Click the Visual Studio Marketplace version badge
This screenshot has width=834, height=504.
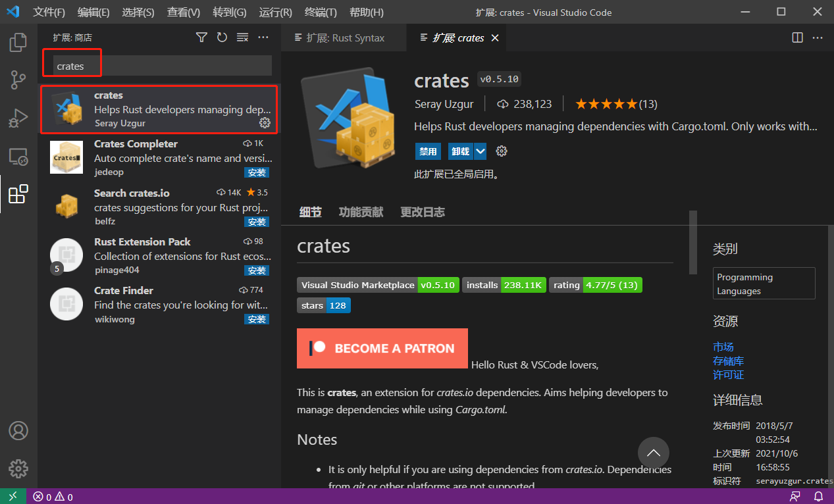(378, 286)
